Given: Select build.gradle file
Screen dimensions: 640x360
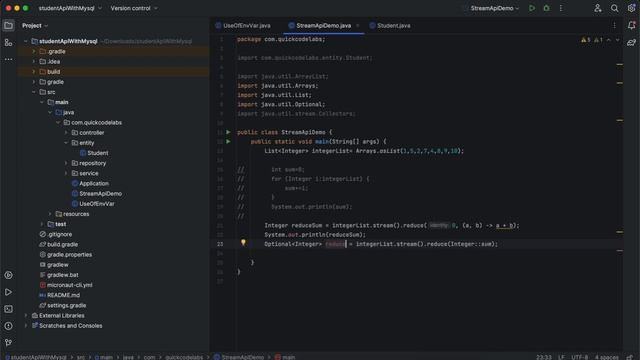Looking at the screenshot, I should click(58, 244).
